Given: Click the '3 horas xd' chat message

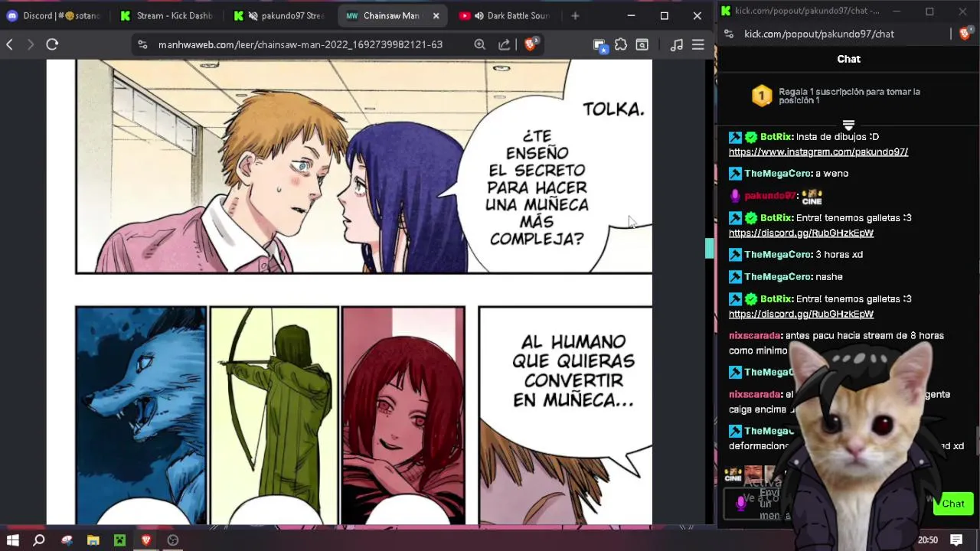Looking at the screenshot, I should click(x=839, y=255).
